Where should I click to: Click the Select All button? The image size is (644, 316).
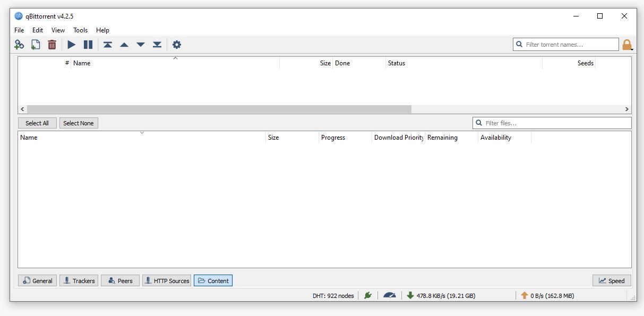pyautogui.click(x=37, y=123)
